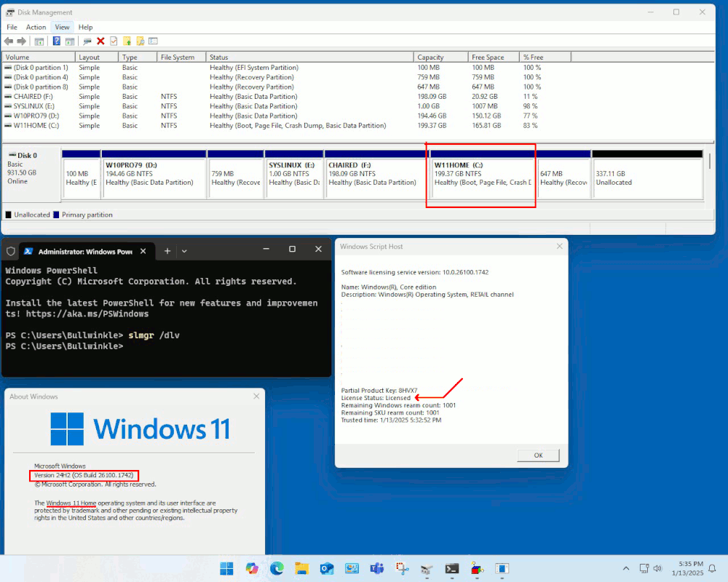
Task: Toggle the Action Pane toolbar icon
Action: pyautogui.click(x=70, y=41)
